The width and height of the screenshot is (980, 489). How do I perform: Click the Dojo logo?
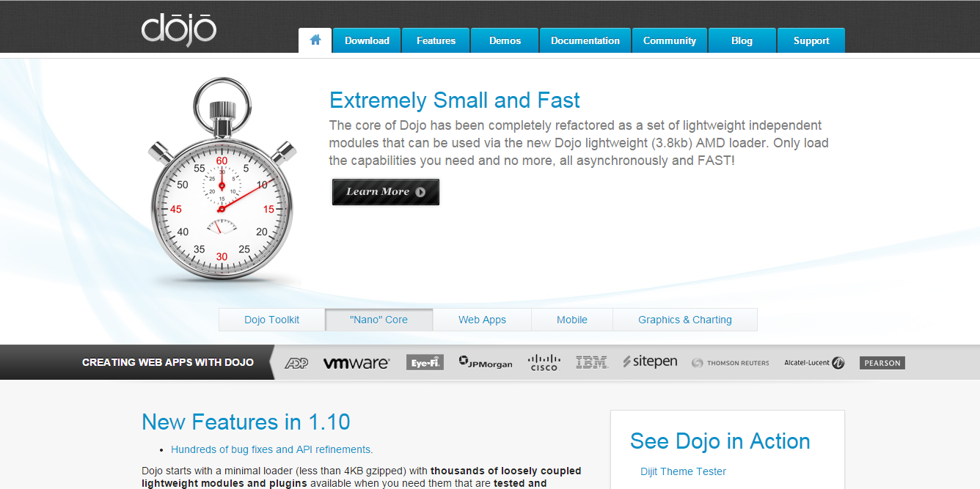point(179,30)
